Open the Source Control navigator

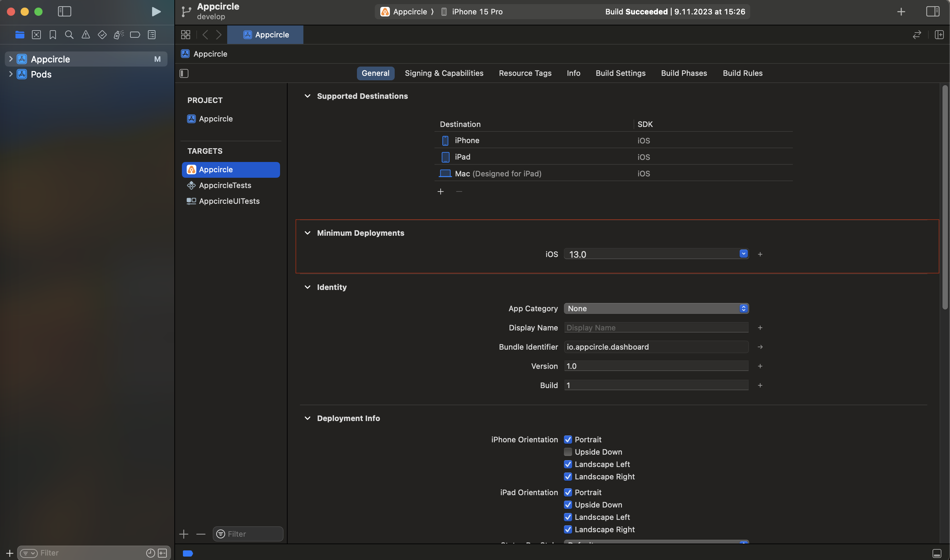(36, 35)
